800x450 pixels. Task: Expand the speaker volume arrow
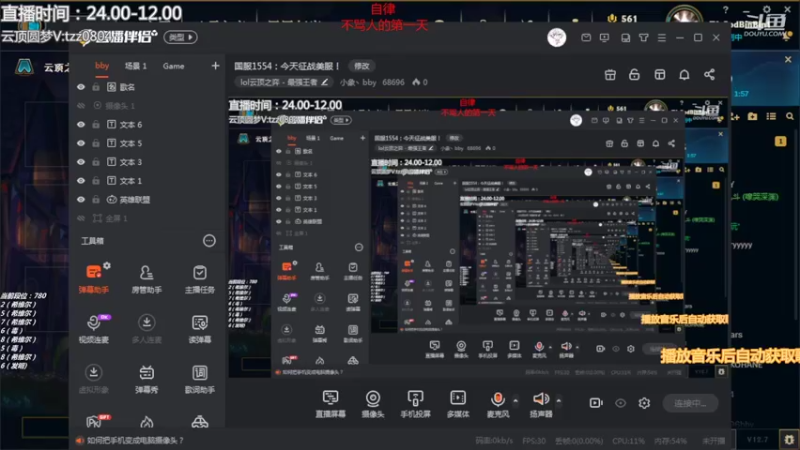(x=559, y=401)
